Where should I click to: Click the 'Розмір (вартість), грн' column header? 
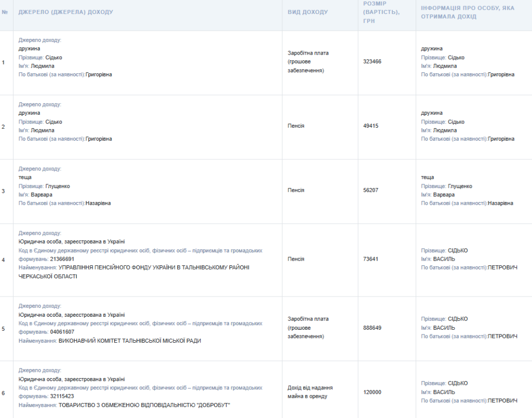pyautogui.click(x=381, y=12)
